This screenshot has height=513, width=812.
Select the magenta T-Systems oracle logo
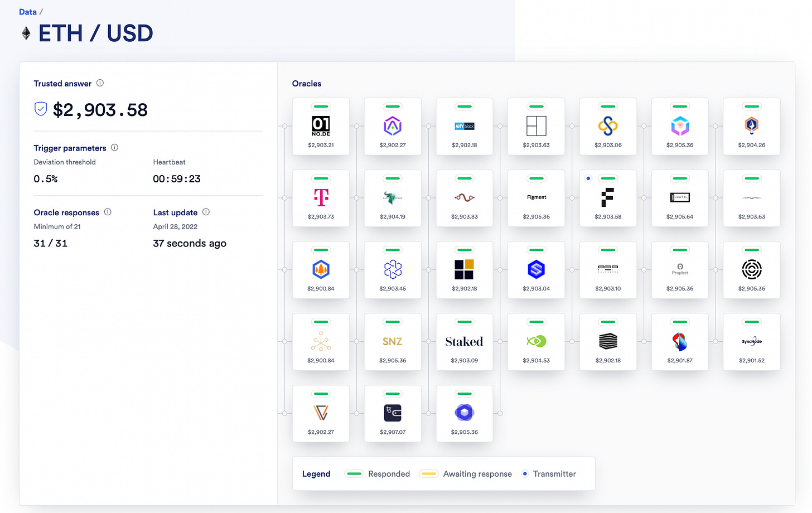(x=321, y=197)
